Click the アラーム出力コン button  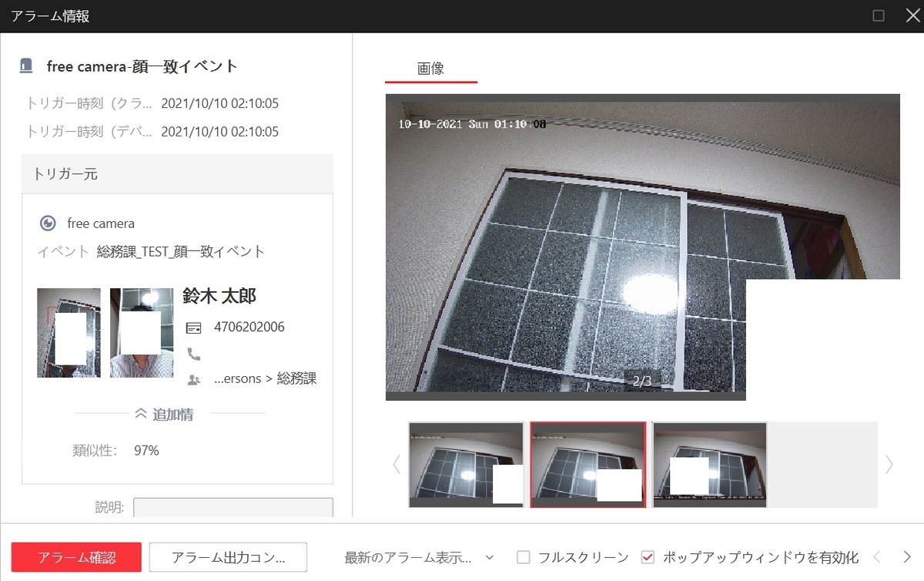tap(227, 556)
